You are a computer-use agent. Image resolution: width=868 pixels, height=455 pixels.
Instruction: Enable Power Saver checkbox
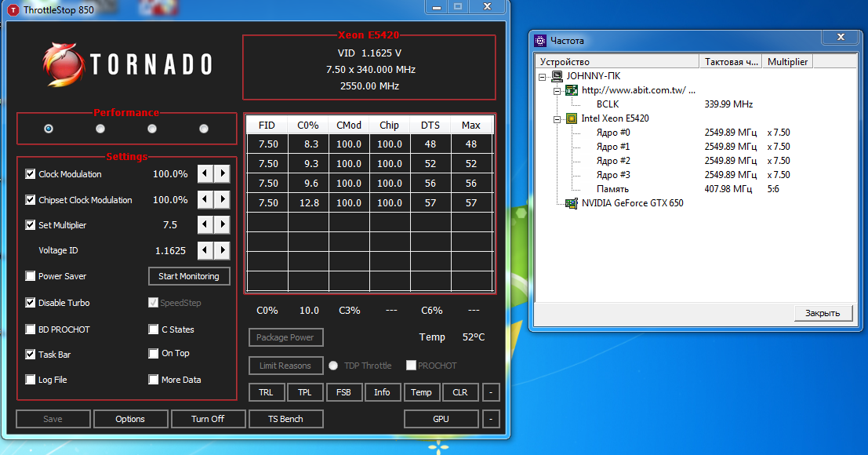click(31, 276)
